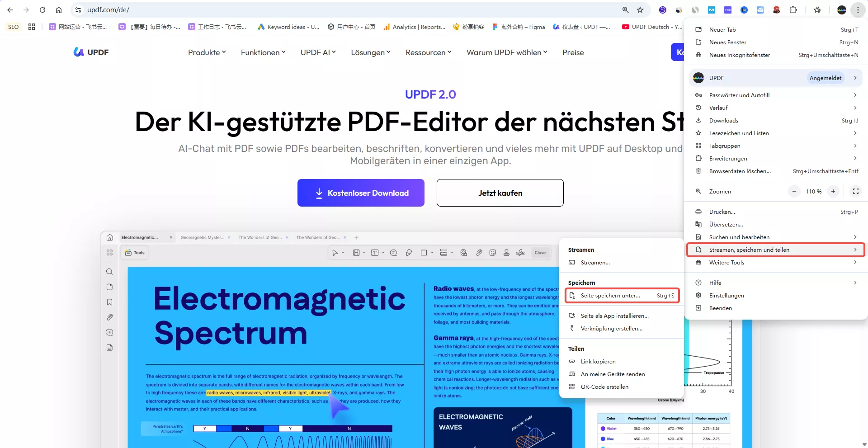Open Einstellungen from the menu
Viewport: 868px width, 448px height.
[776, 295]
